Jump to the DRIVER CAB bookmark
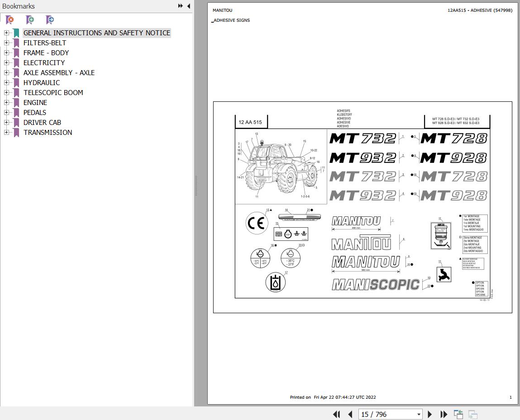The image size is (520, 420). click(43, 122)
